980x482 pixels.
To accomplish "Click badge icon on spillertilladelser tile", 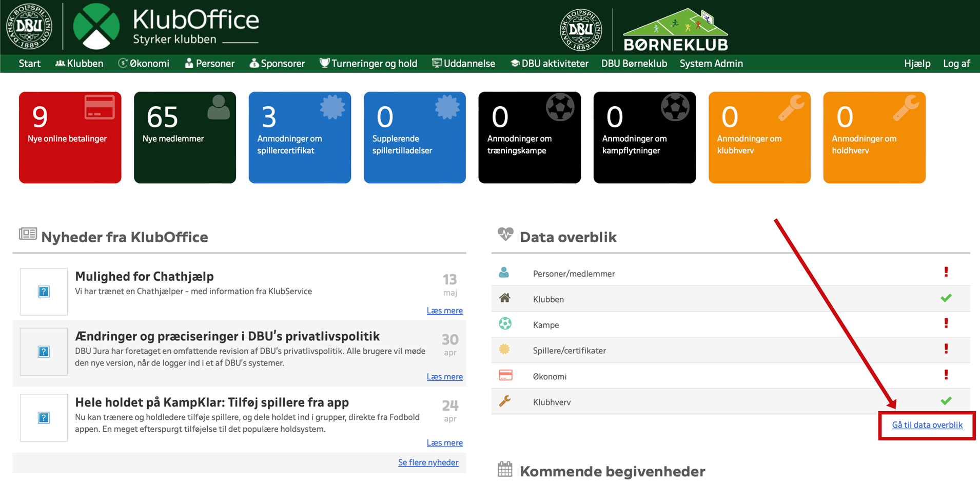I will [x=447, y=107].
